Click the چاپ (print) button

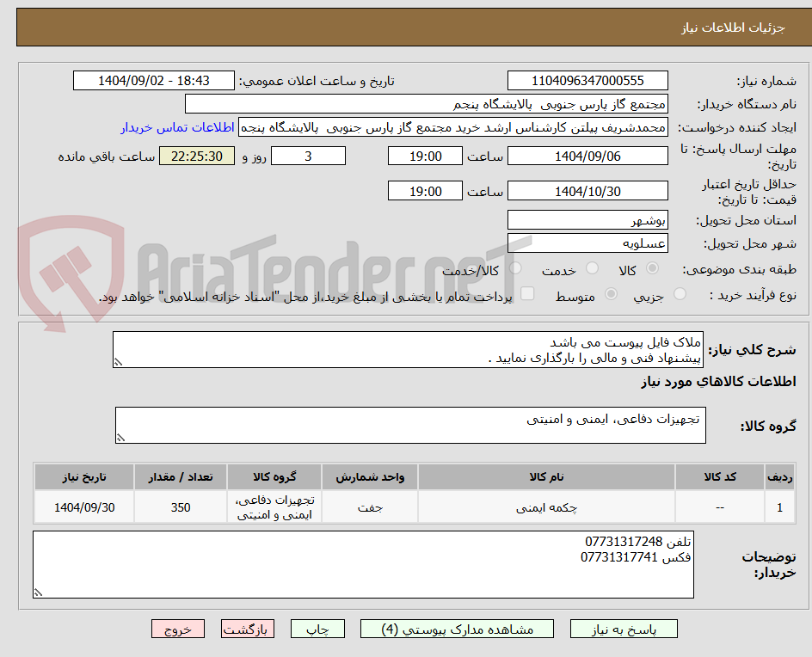pos(318,629)
